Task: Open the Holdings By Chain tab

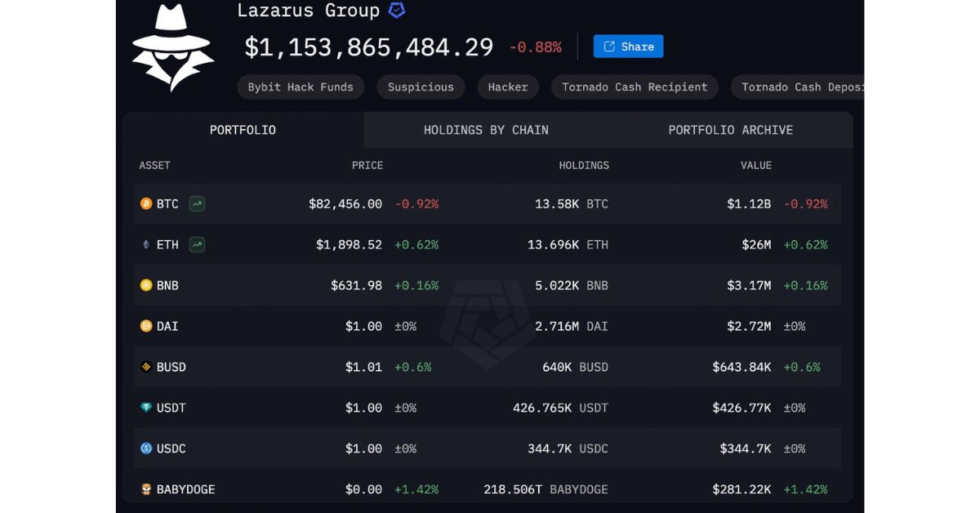Action: click(486, 130)
